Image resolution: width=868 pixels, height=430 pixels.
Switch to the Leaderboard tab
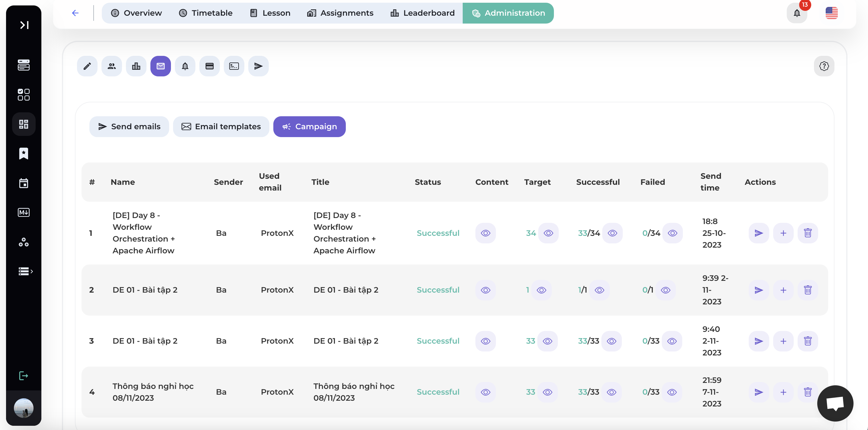pyautogui.click(x=423, y=13)
